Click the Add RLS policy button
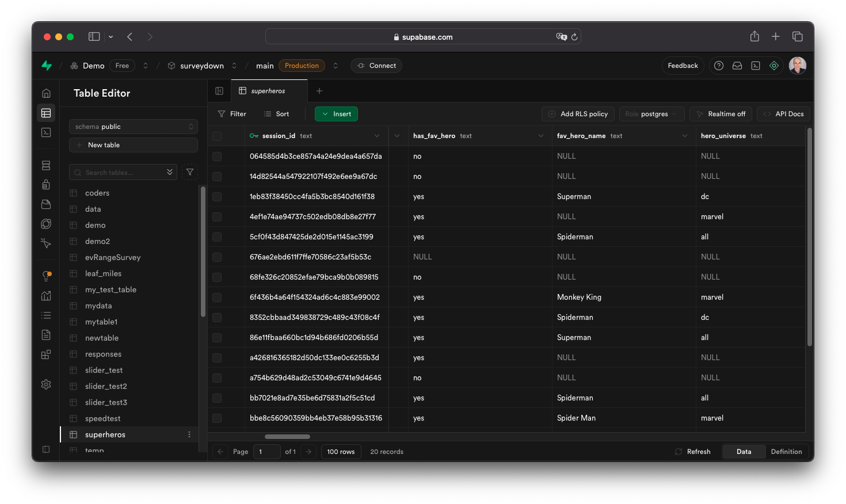The width and height of the screenshot is (846, 504). tap(578, 114)
